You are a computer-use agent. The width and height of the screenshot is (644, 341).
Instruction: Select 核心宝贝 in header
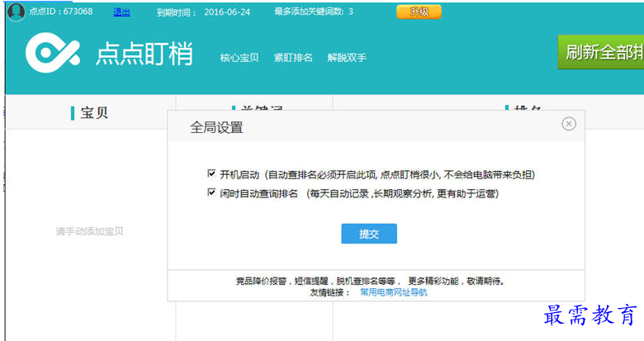(239, 58)
